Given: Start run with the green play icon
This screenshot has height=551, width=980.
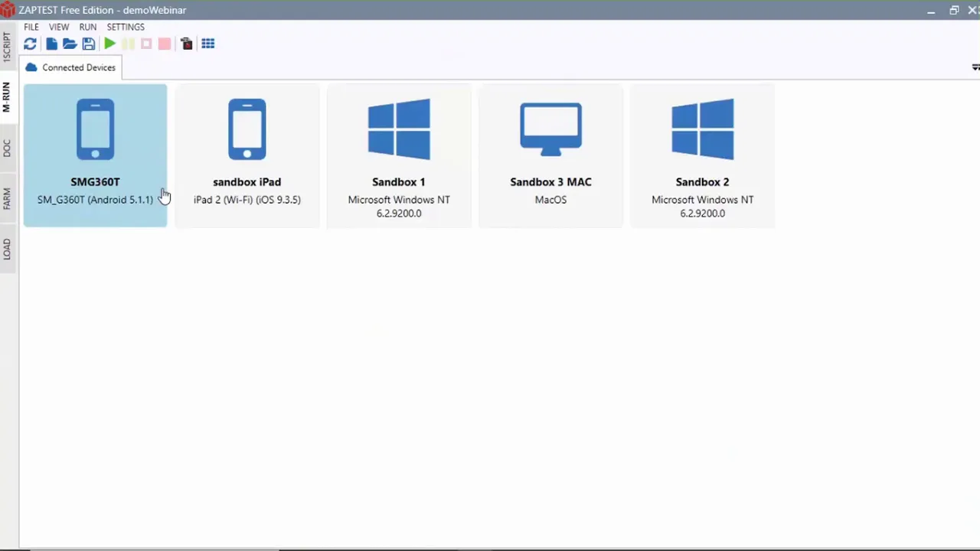Looking at the screenshot, I should pos(109,44).
